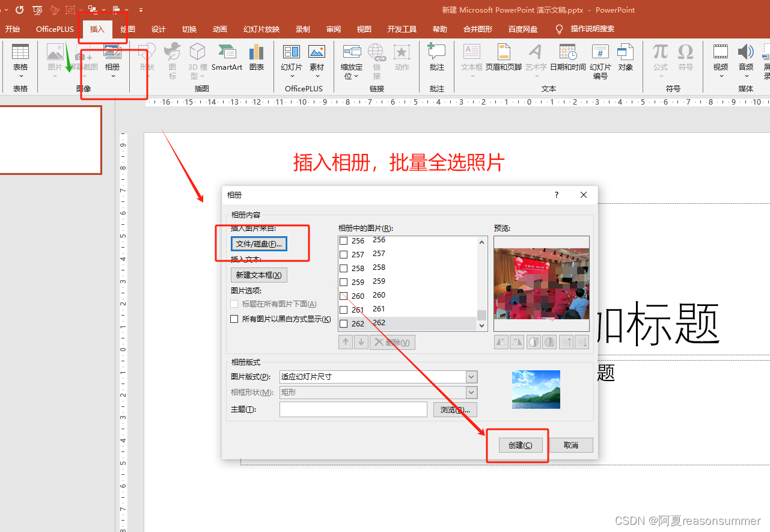Rotate the preview picture right in album dialog
Screen dimensions: 770x532
(517, 342)
